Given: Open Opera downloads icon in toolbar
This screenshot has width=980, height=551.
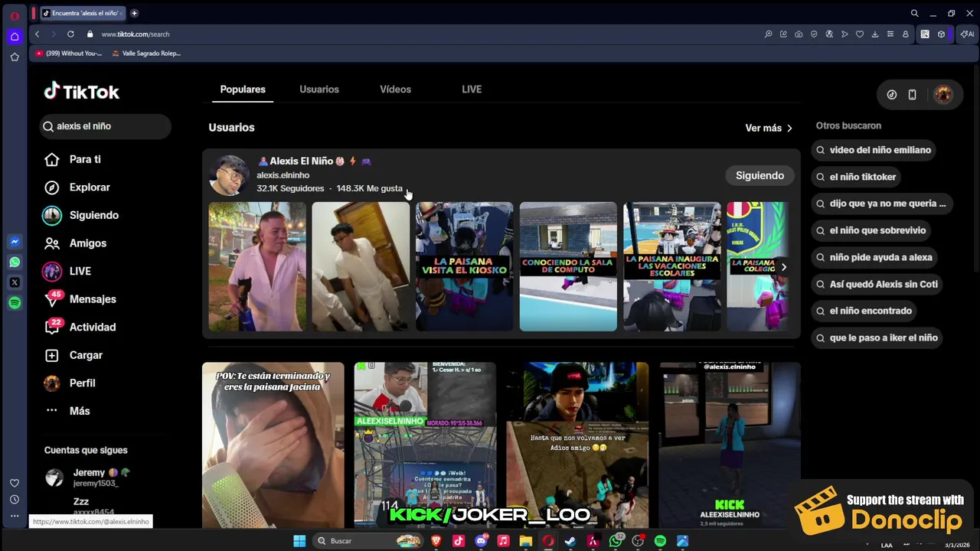Looking at the screenshot, I should (x=874, y=34).
